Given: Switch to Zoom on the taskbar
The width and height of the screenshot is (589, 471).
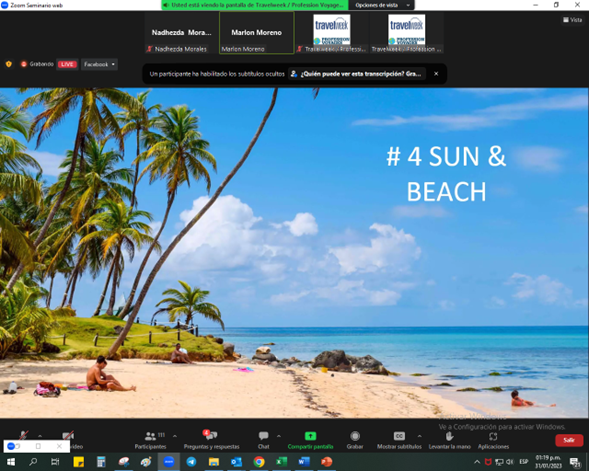Looking at the screenshot, I should point(169,462).
